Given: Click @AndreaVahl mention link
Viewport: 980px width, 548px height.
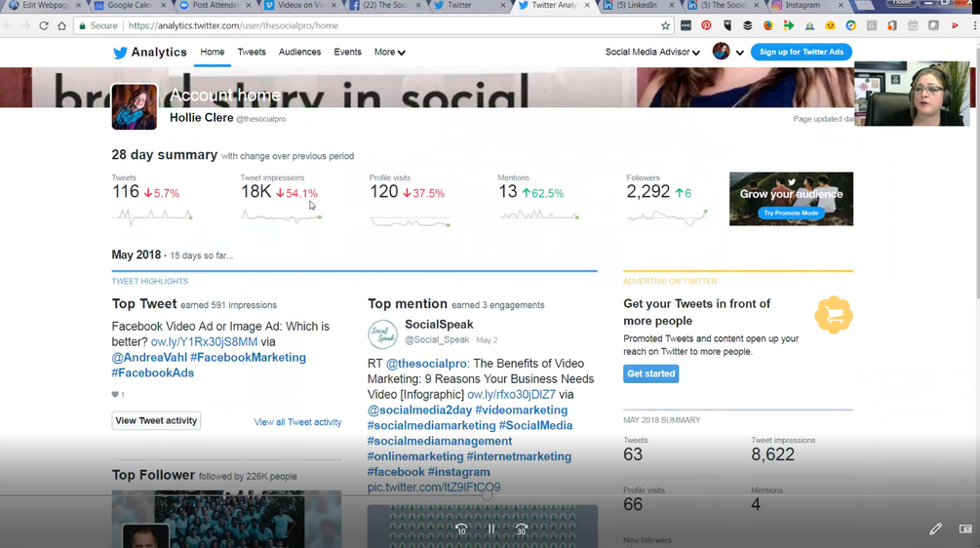Looking at the screenshot, I should coord(149,358).
